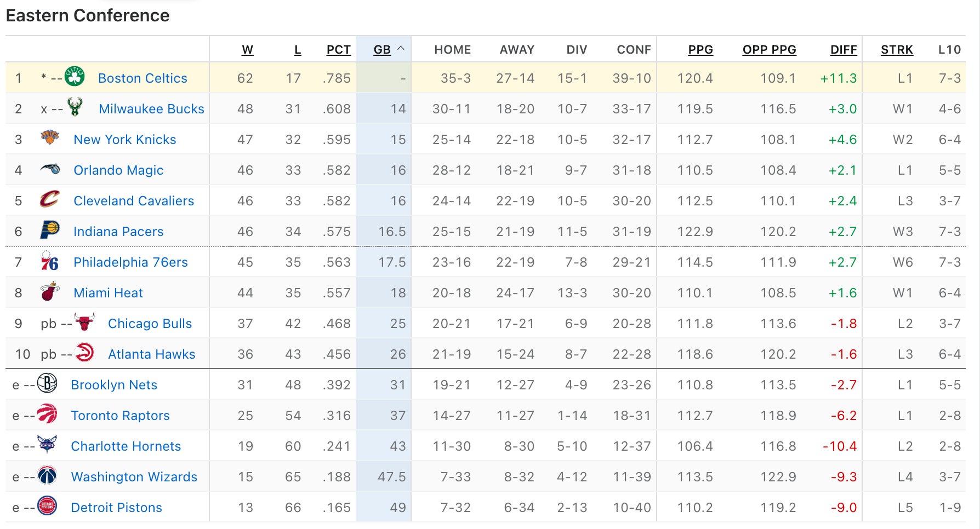The height and width of the screenshot is (529, 980).
Task: Click the Boston Celtics logo icon
Action: click(75, 77)
